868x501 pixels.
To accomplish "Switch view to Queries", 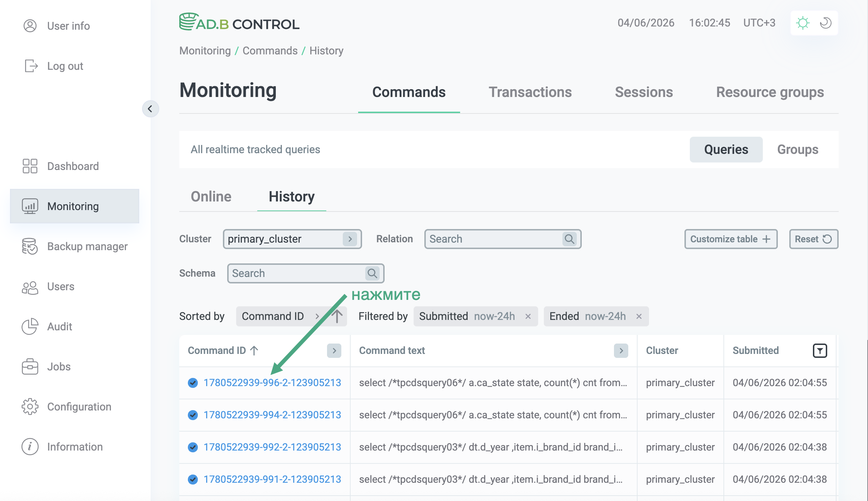I will (726, 149).
